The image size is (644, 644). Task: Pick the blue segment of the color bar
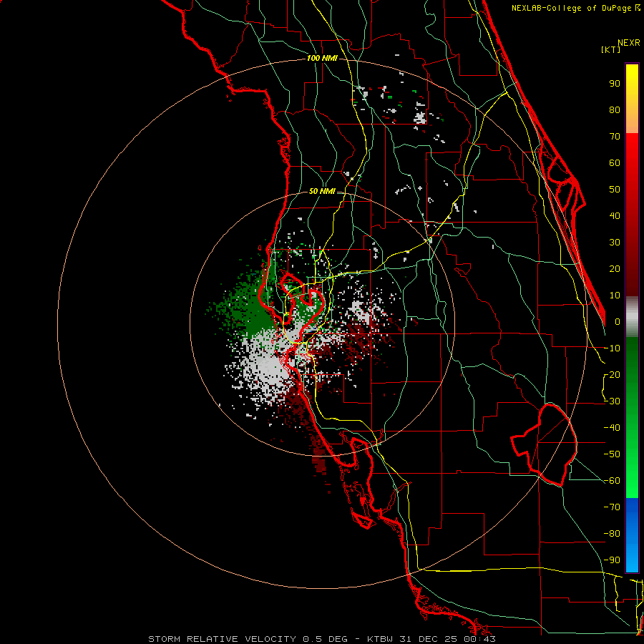[632, 535]
